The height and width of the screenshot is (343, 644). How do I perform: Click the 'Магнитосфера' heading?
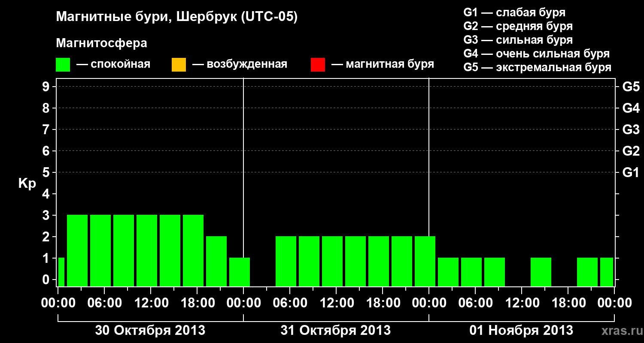(x=102, y=43)
